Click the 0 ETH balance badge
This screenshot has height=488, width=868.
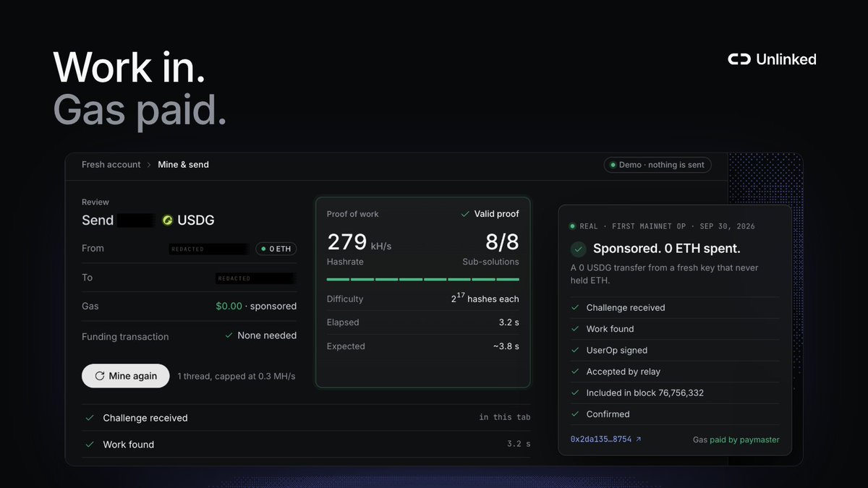click(276, 249)
